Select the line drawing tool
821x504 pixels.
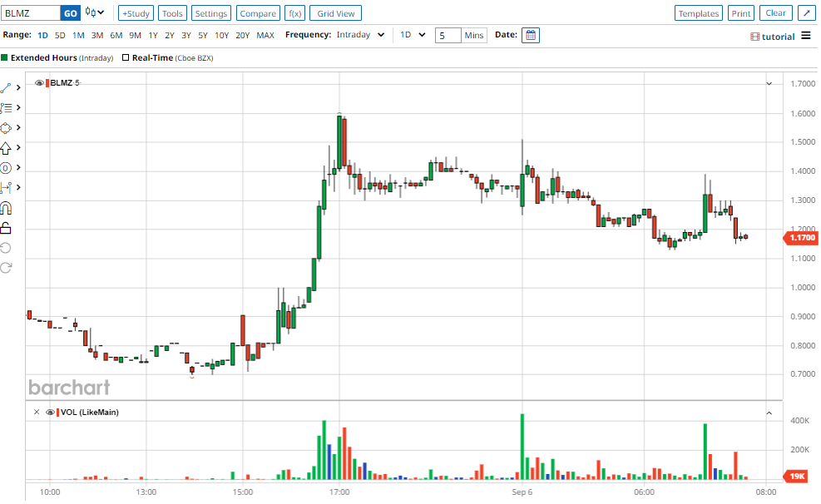(x=6, y=88)
